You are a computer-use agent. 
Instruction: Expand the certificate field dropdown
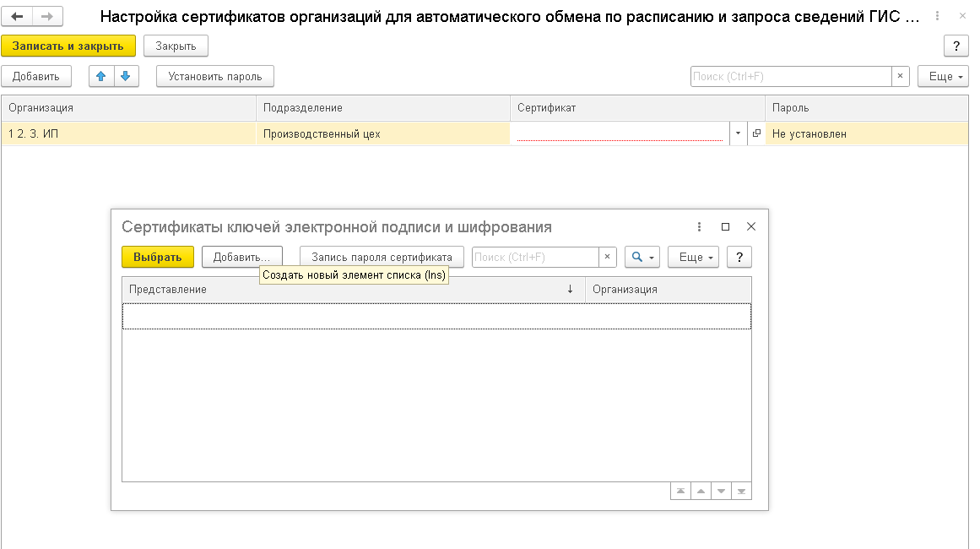tap(737, 133)
